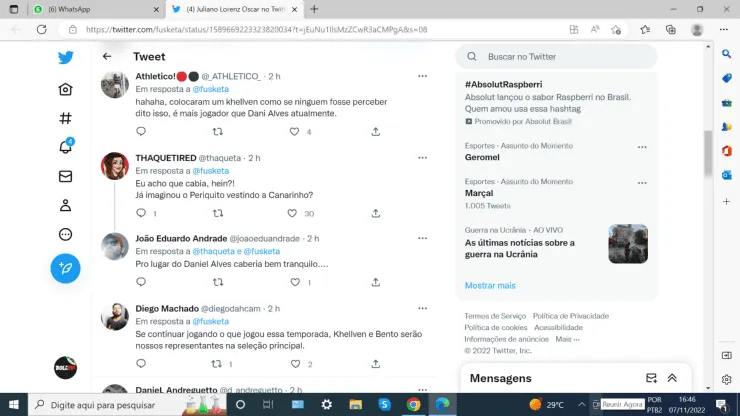Like THAQUETIRED's reply with the heart icon
The image size is (740, 416).
[292, 213]
